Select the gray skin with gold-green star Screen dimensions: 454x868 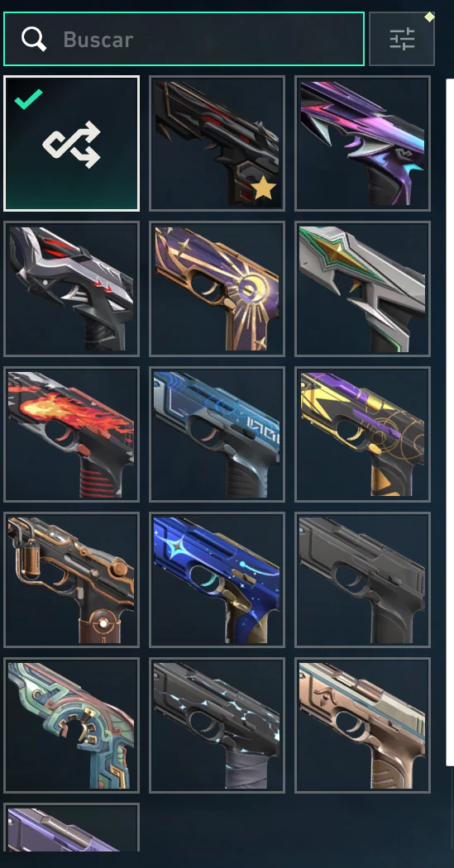tap(363, 289)
